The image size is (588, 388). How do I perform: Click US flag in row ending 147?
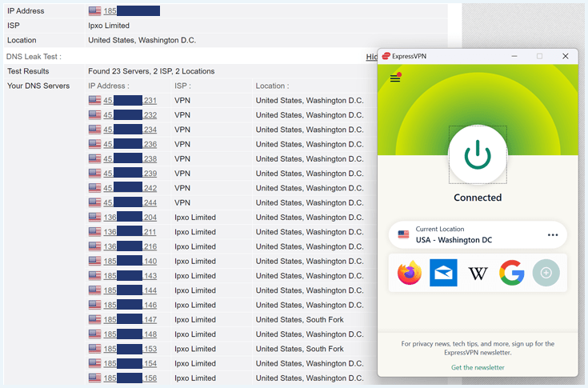point(94,320)
